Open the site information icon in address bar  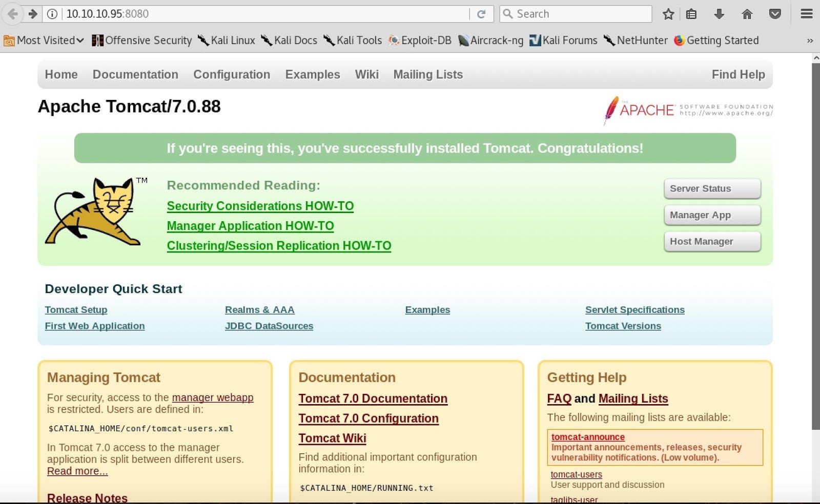coord(52,14)
